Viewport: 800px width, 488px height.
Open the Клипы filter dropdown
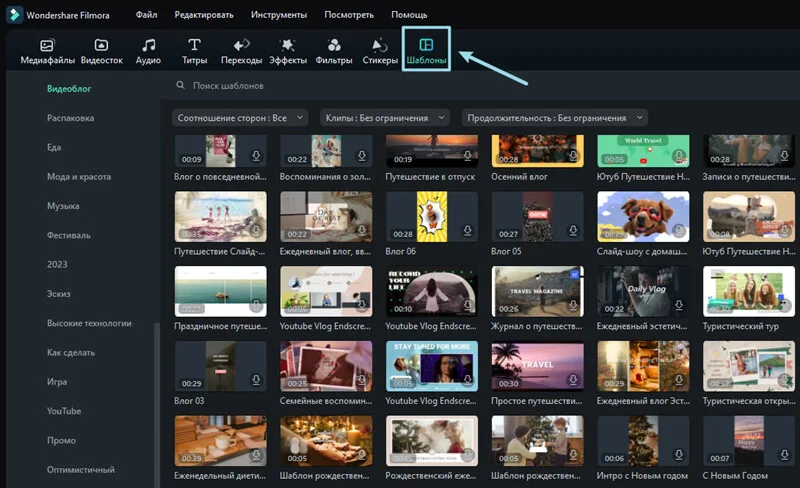[x=385, y=118]
